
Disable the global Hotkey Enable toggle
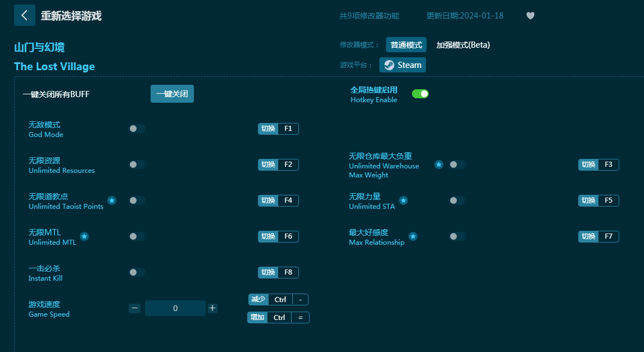420,94
